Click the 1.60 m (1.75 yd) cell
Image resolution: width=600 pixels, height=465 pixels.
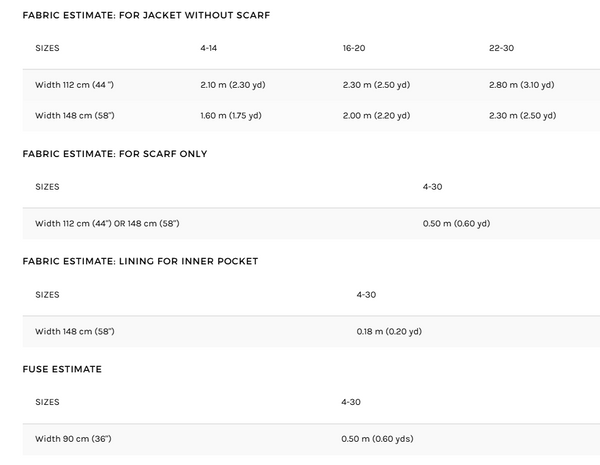pos(231,116)
